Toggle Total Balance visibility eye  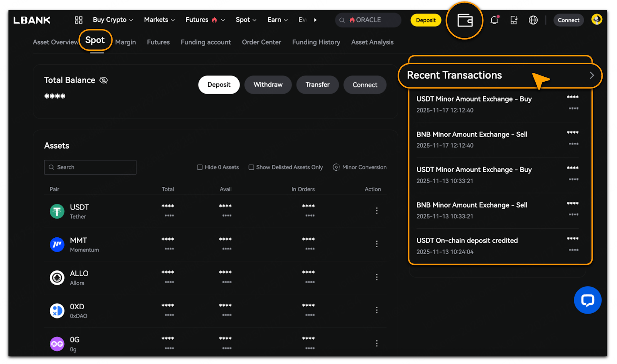click(104, 80)
